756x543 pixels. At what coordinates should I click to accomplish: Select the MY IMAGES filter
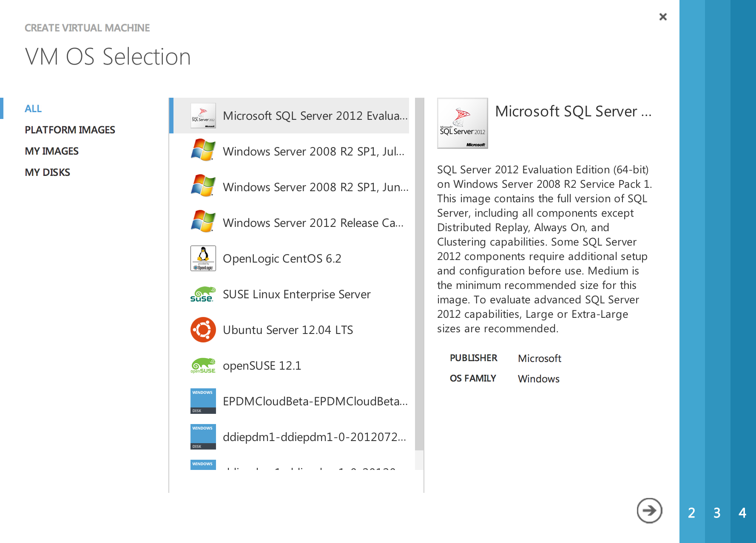pos(52,151)
